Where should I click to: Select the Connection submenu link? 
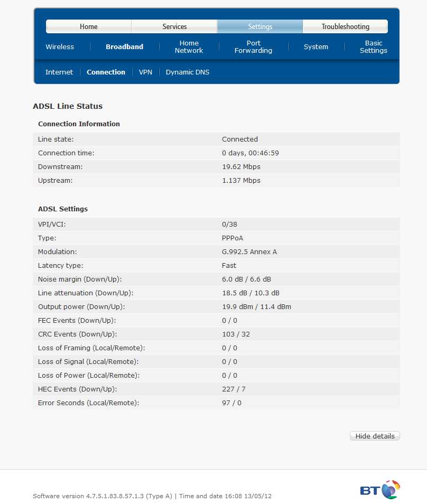coord(106,72)
